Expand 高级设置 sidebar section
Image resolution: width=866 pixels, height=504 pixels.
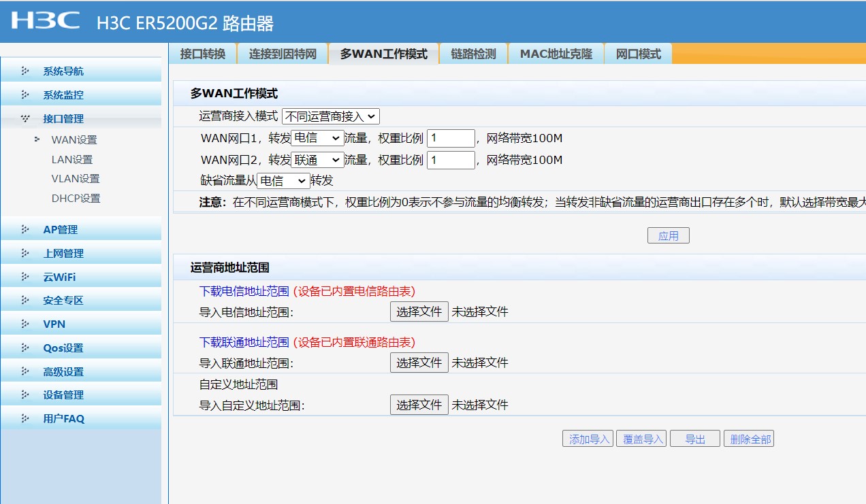pos(81,371)
